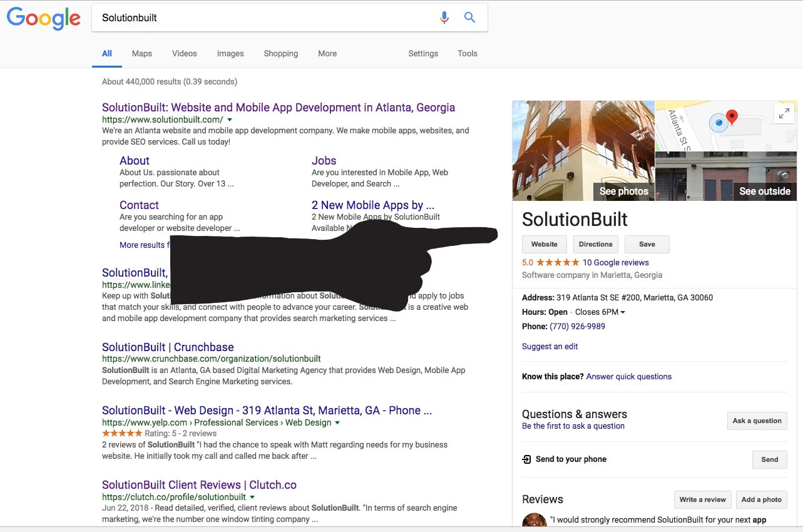Switch to Shopping tab

click(281, 53)
